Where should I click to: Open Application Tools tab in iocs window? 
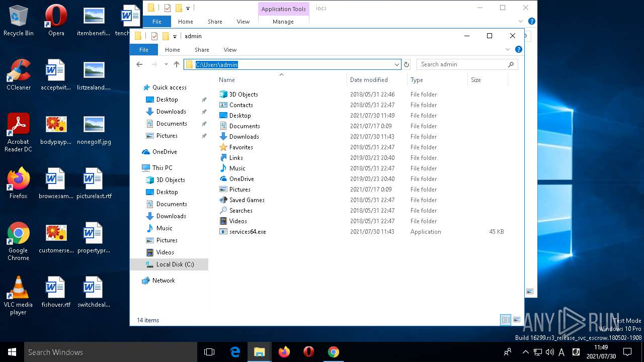click(283, 9)
